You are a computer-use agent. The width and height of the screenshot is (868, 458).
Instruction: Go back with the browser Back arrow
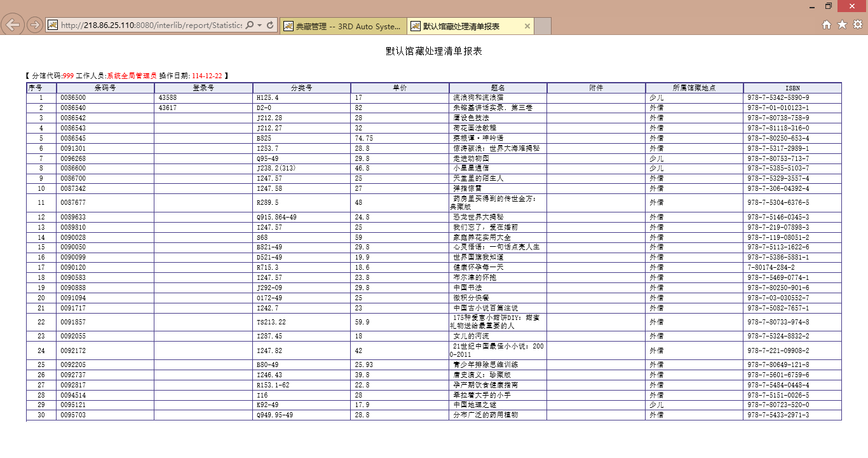(x=13, y=25)
